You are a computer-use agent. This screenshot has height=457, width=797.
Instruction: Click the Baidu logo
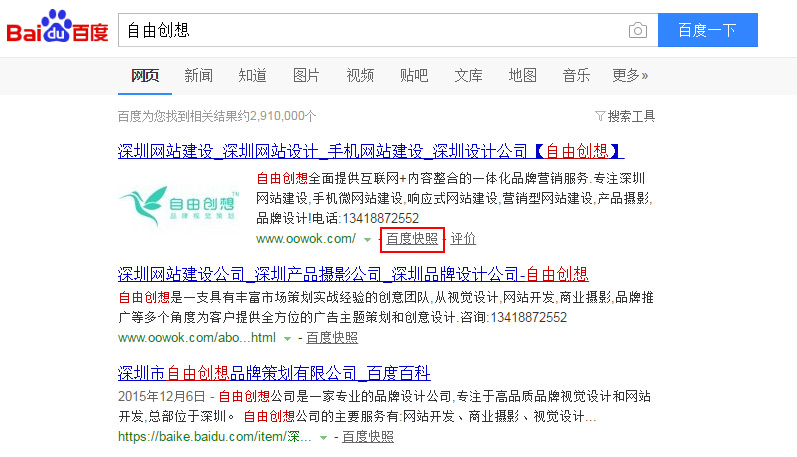pos(57,26)
